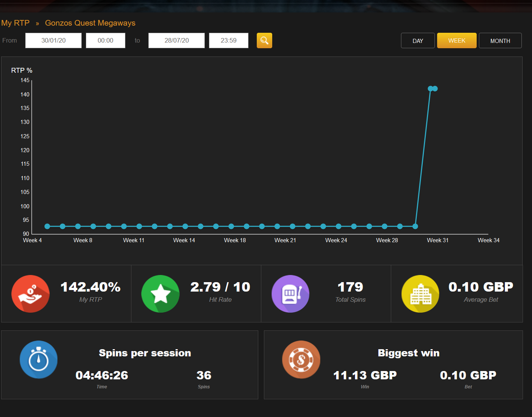Screen dimensions: 532x417
Task: Switch chart to MONTH view
Action: tap(500, 41)
